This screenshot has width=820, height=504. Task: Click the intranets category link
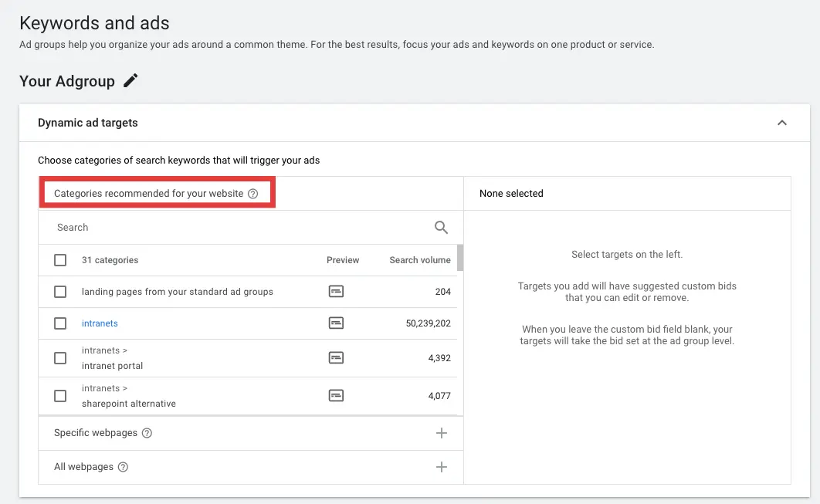point(100,323)
